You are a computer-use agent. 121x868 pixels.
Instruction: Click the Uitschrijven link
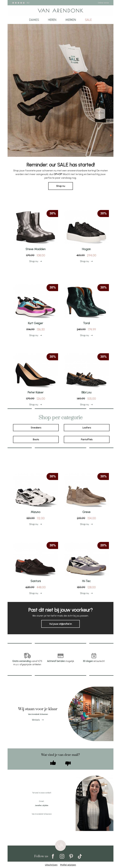click(x=51, y=865)
